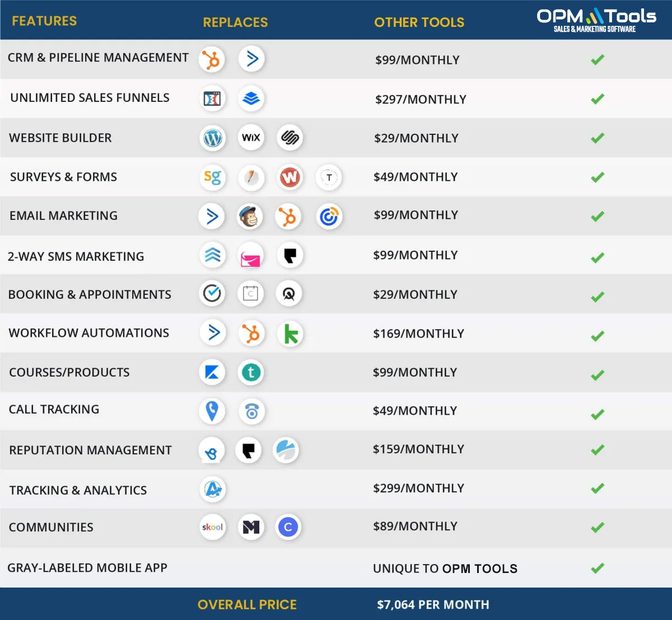The height and width of the screenshot is (620, 672).
Task: Click the Birdeye icon in Reputation Management row
Action: [x=212, y=451]
